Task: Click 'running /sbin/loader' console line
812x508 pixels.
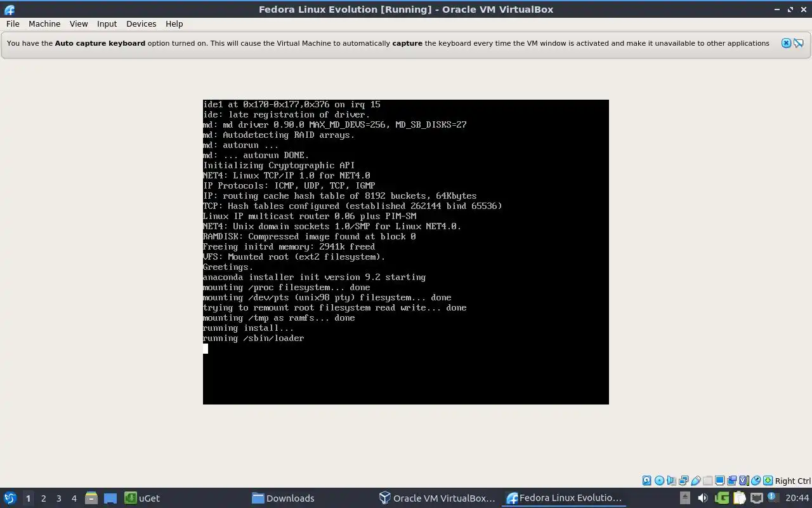Action: [x=254, y=338]
